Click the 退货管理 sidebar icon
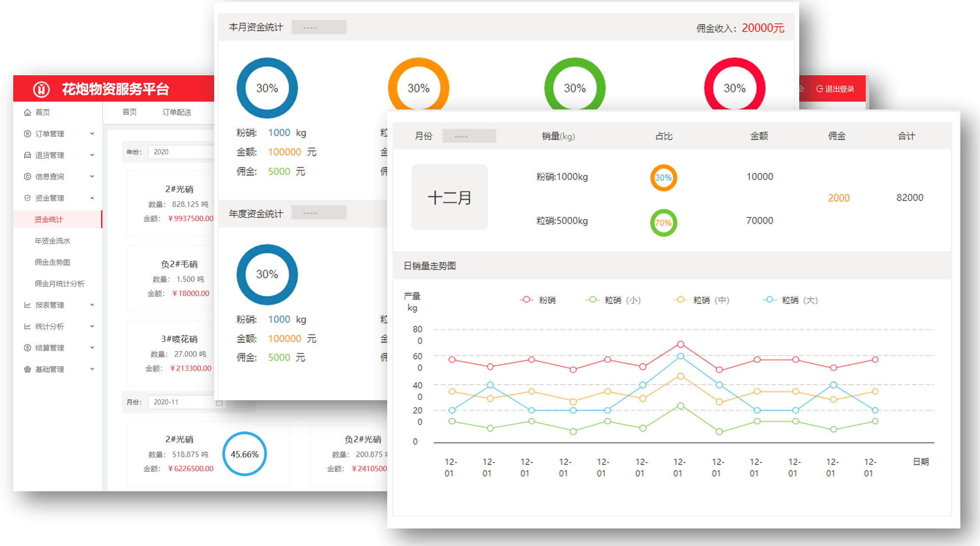 coord(27,155)
